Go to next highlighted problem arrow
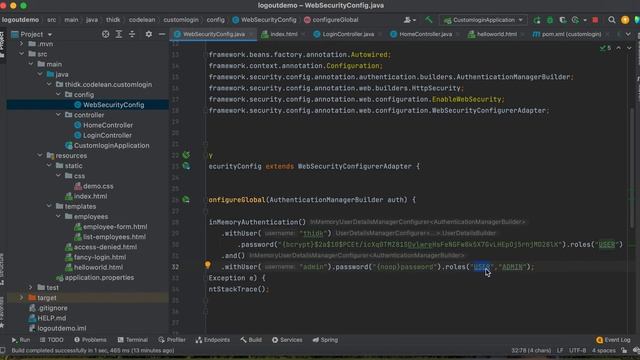640x360 pixels. coord(629,48)
